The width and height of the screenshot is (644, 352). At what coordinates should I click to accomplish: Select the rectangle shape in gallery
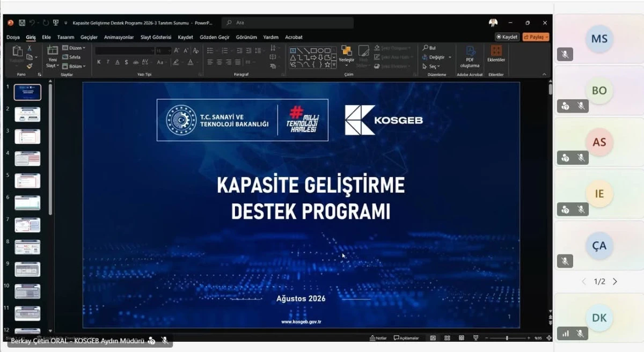pos(313,50)
